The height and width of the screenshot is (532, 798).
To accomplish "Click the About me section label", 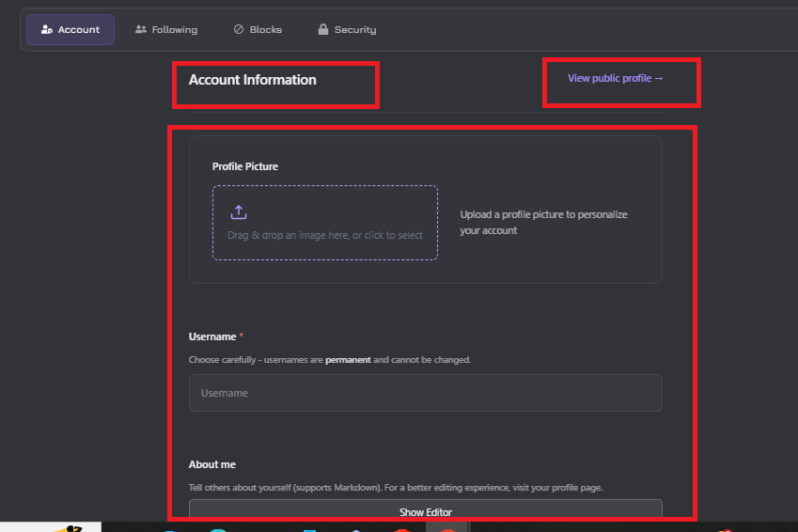I will click(212, 464).
